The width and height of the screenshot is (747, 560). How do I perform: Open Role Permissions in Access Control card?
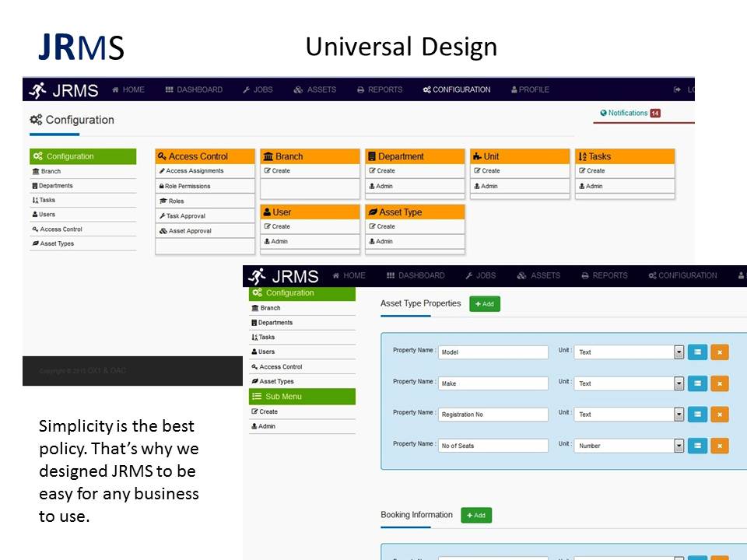pos(205,186)
